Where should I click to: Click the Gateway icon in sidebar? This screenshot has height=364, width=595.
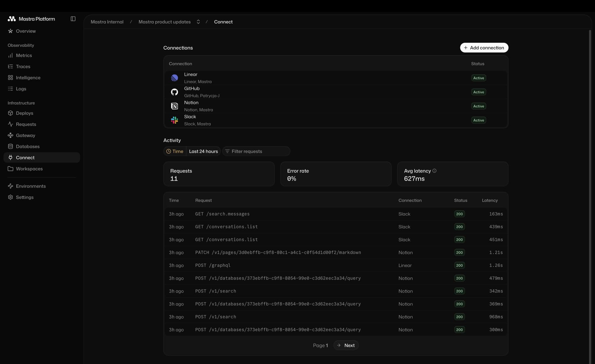tap(11, 135)
